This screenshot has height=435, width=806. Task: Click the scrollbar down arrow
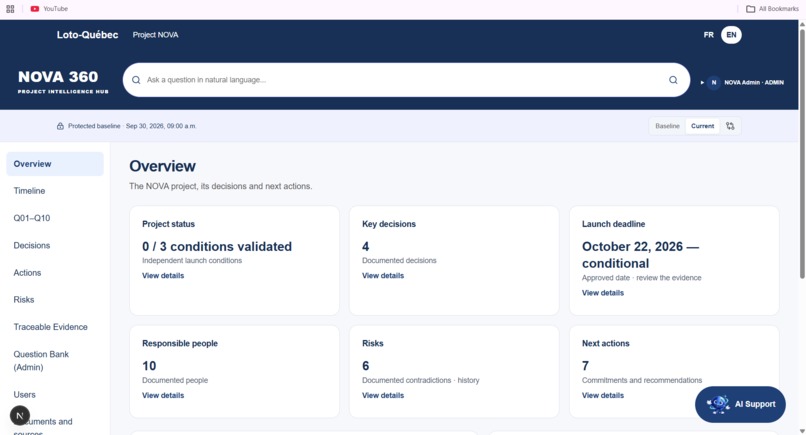pos(802,431)
